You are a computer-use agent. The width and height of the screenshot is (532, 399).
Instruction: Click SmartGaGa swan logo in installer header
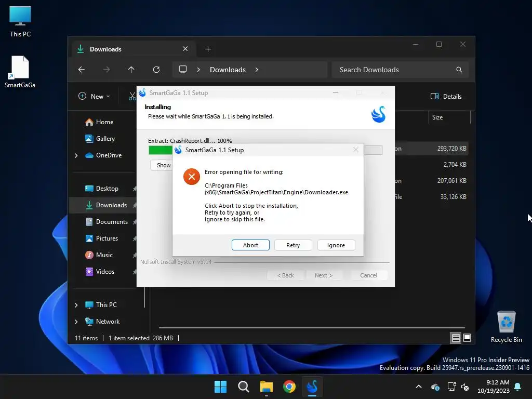[378, 114]
